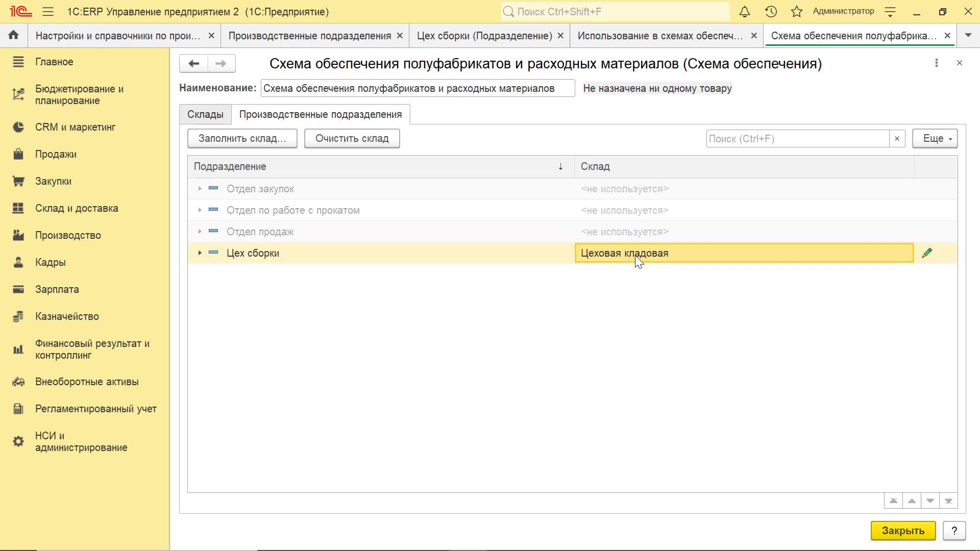This screenshot has height=551, width=980.
Task: Click the yellow Закрыть button
Action: 903,531
